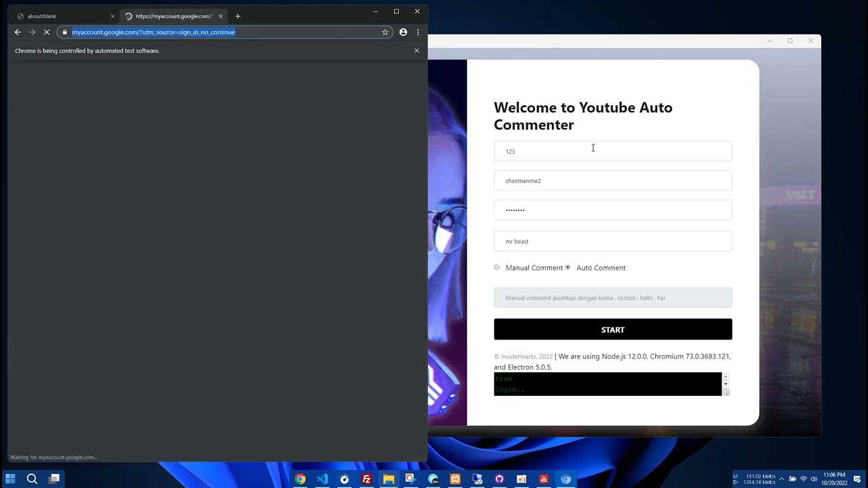Click the Welcome to Youtube Auto Commenter heading

(x=583, y=116)
